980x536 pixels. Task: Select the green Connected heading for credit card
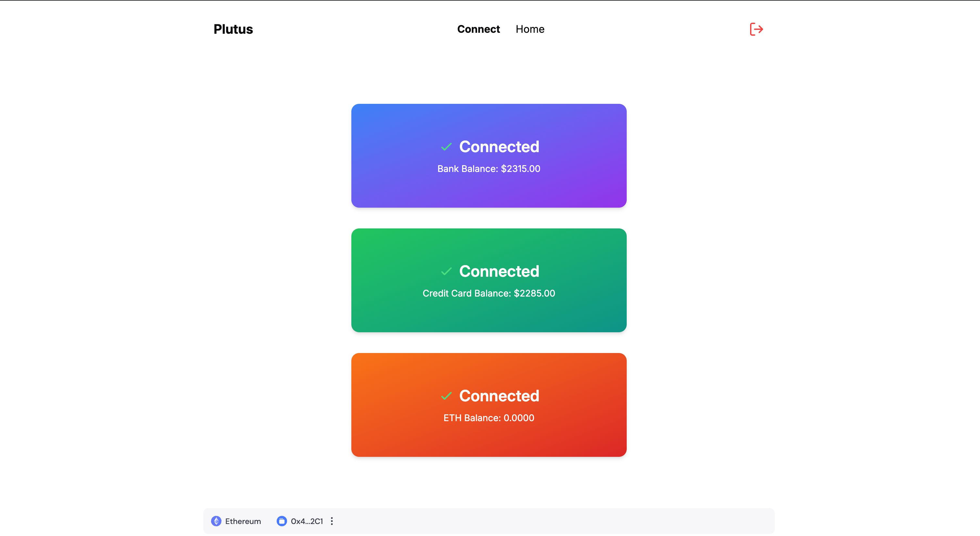[499, 272]
